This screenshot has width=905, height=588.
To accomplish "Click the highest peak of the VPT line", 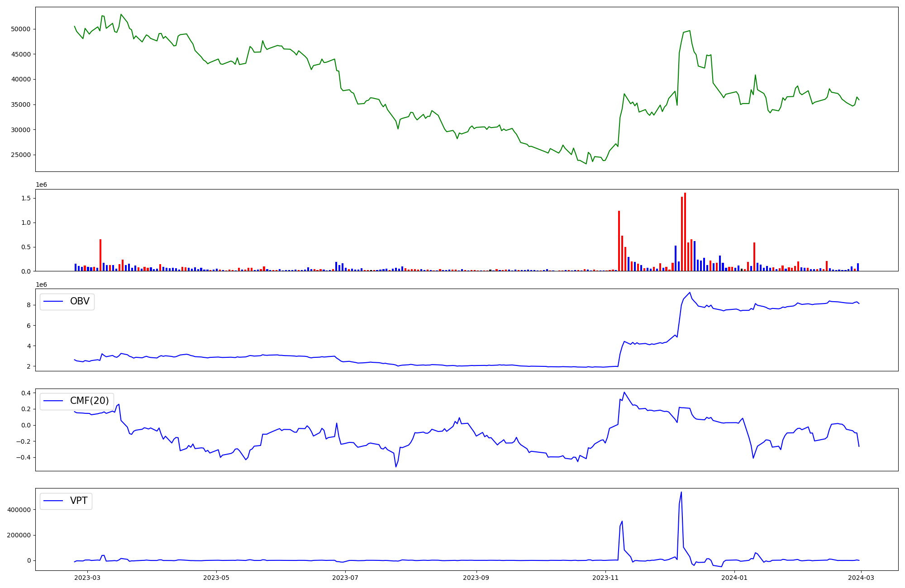I will point(681,493).
